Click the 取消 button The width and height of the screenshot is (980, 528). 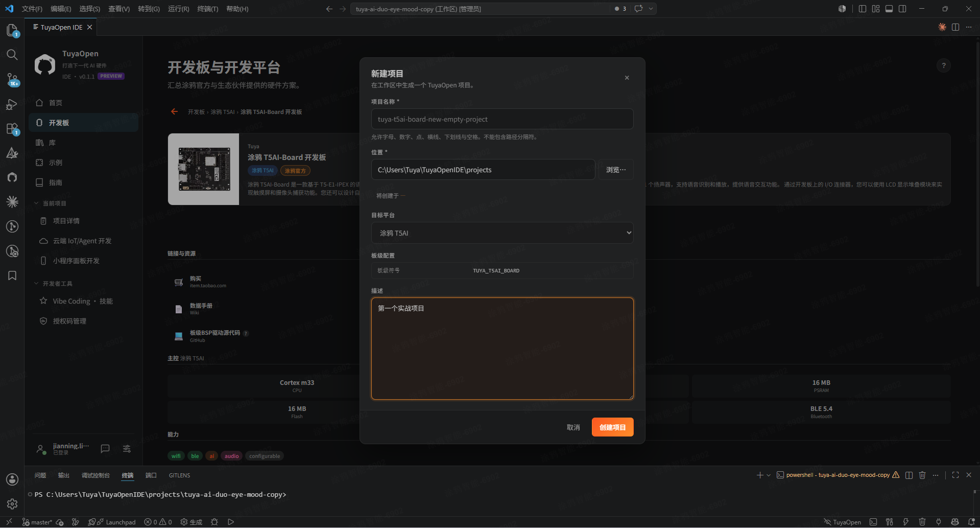click(x=573, y=427)
